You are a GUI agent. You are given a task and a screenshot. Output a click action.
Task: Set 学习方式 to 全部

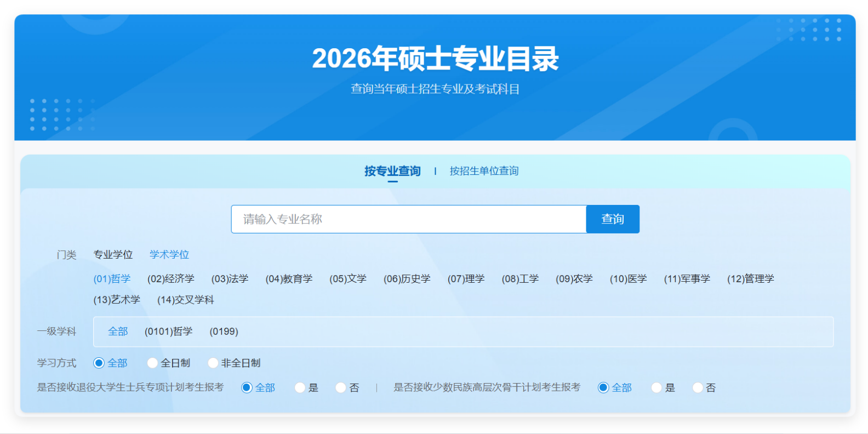pos(111,363)
